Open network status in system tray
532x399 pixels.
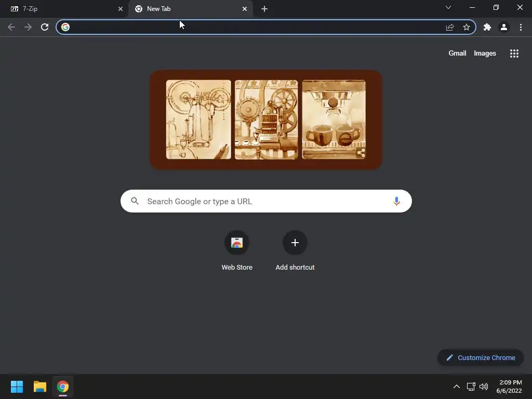tap(471, 387)
